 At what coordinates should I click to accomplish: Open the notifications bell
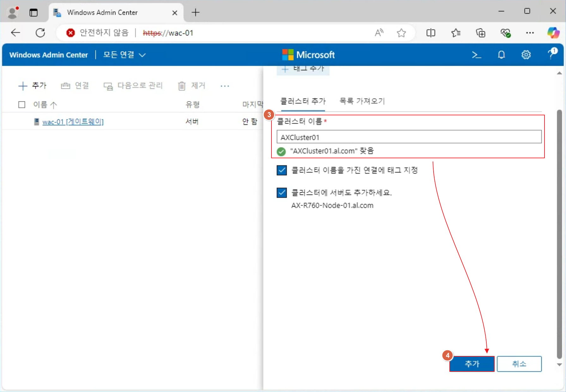point(501,55)
